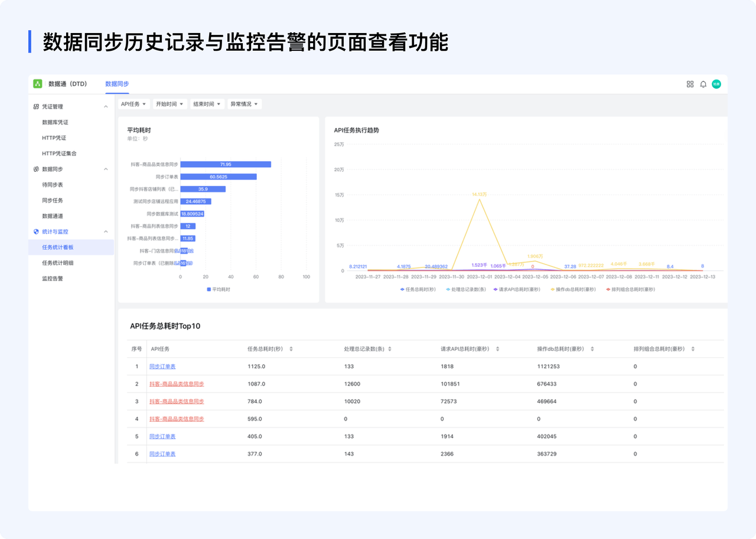Open the notification bell icon
This screenshot has width=756, height=539.
click(703, 84)
